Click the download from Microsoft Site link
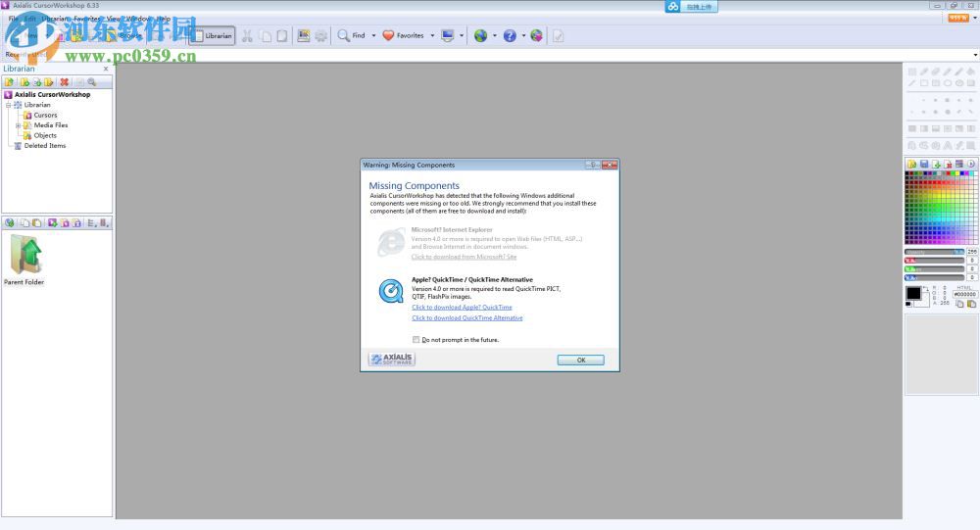This screenshot has width=980, height=530. click(x=464, y=257)
